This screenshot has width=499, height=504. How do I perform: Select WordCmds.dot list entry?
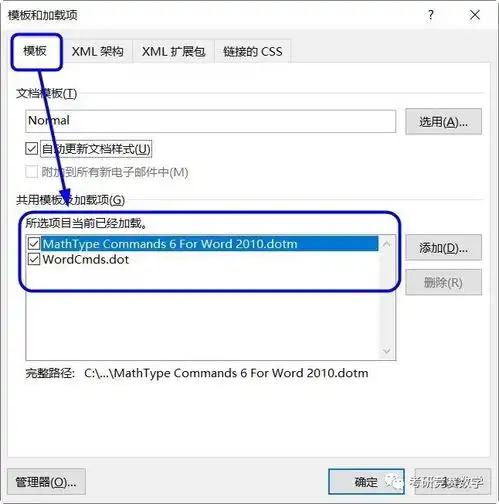(86, 259)
